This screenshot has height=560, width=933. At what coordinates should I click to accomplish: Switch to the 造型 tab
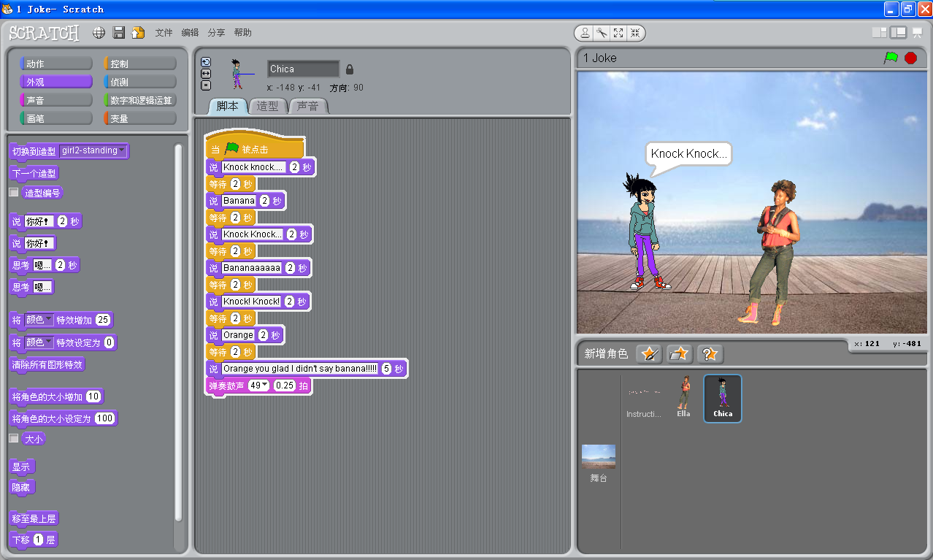pos(267,107)
